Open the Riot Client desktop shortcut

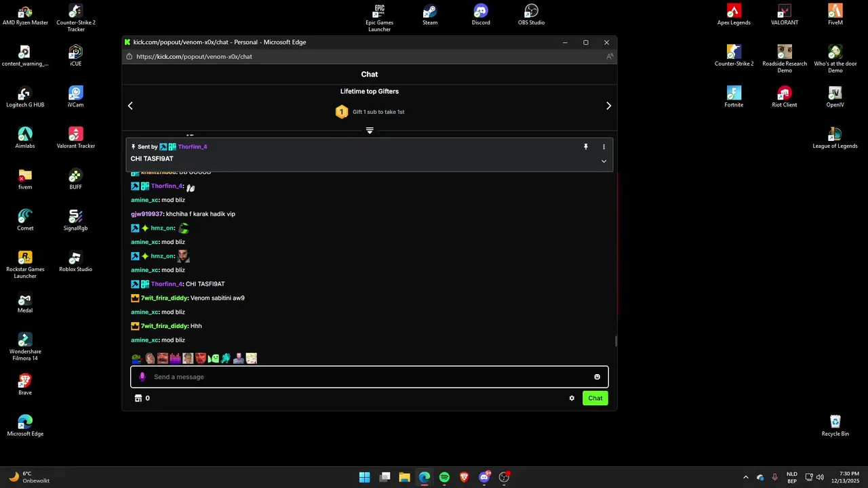pyautogui.click(x=785, y=97)
